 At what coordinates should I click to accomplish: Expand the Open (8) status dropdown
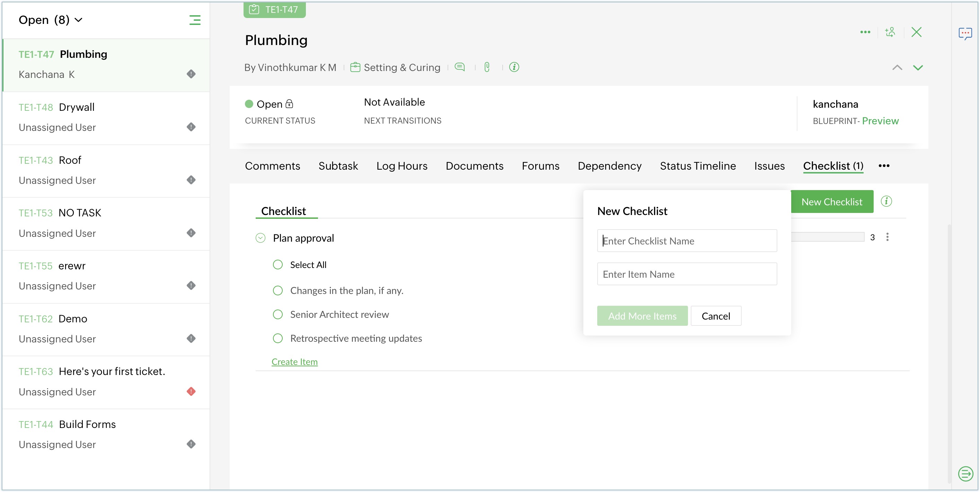[78, 20]
